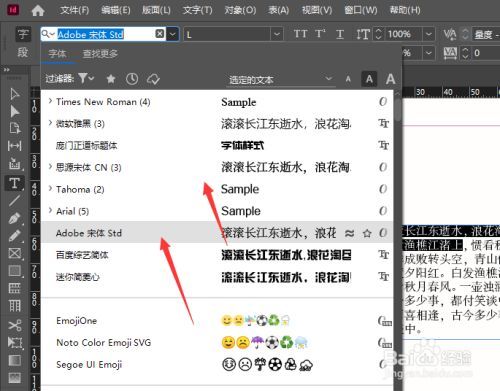Screen dimensions: 500x391
Task: Select the Pen tool
Action: click(14, 219)
